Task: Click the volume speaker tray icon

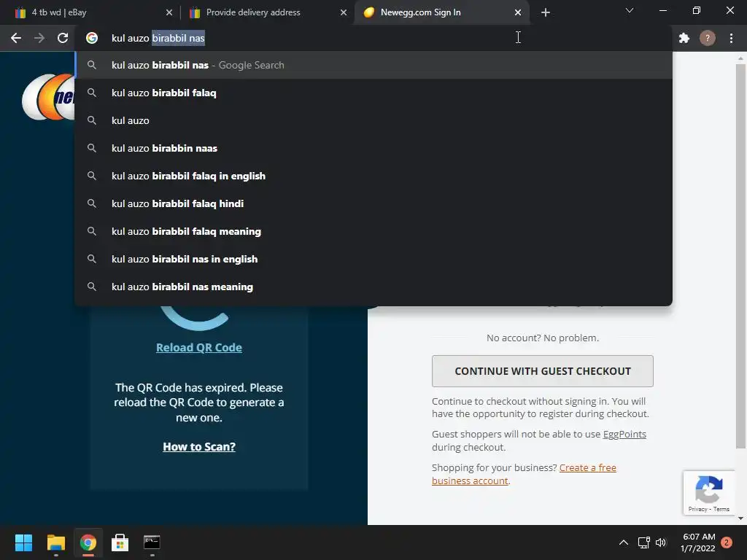Action: tap(661, 542)
